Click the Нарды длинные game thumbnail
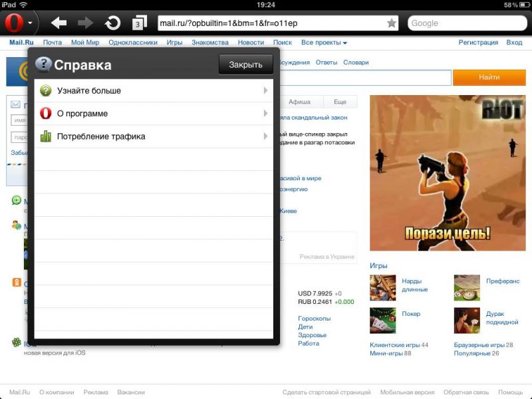This screenshot has height=399, width=532. 382,287
